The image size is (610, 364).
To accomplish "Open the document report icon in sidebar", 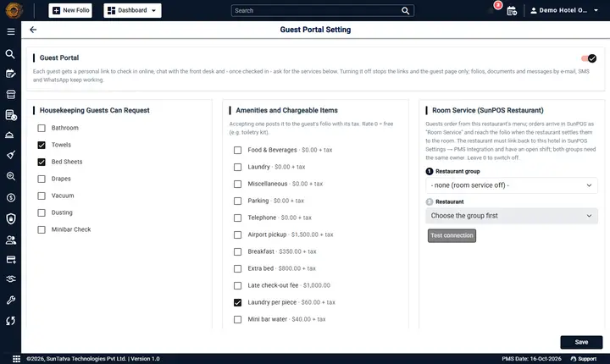I will tap(11, 115).
